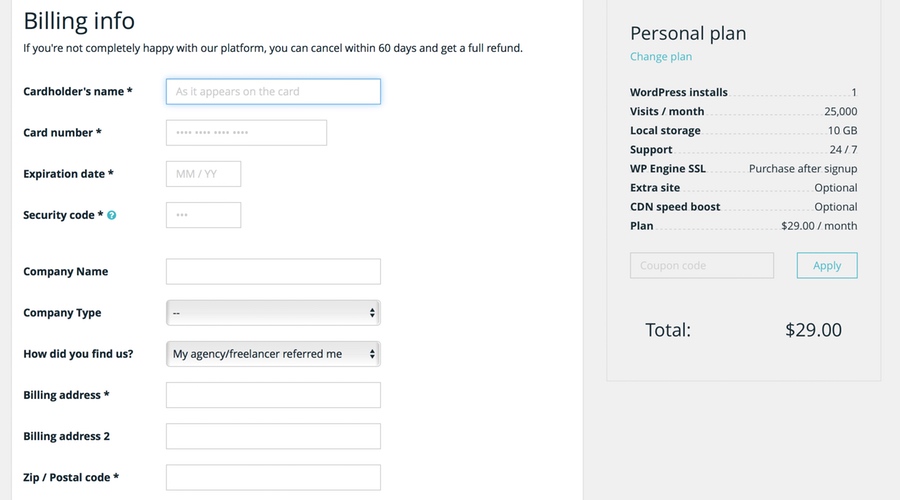Viewport: 900px width, 500px height.
Task: Click the Cardholder's name label
Action: coord(77,91)
